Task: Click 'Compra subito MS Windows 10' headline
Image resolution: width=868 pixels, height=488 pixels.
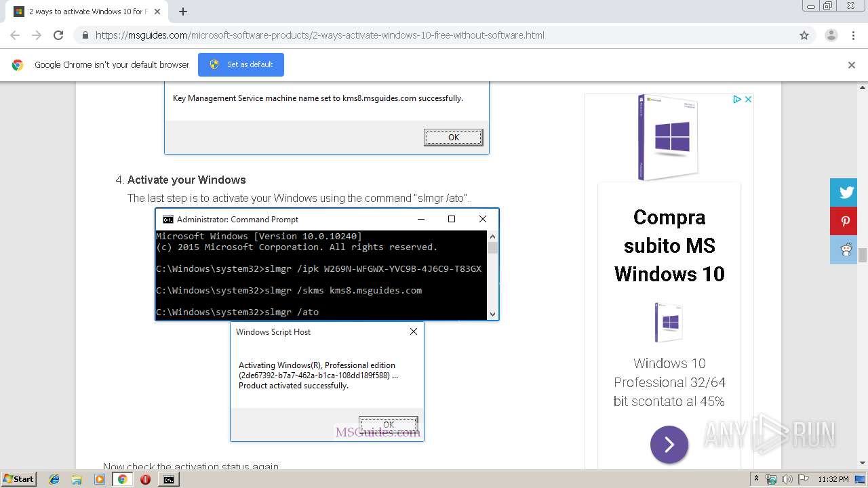Action: coord(669,245)
